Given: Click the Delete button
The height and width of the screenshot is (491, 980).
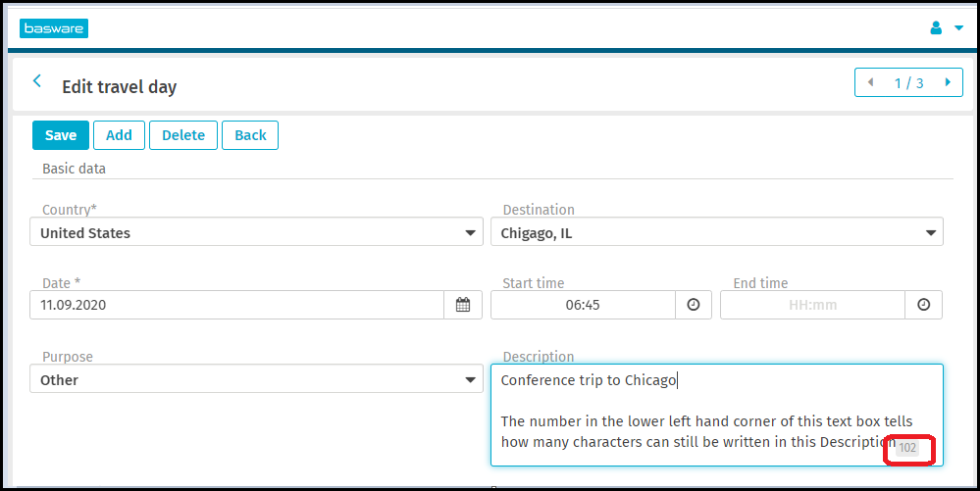Looking at the screenshot, I should [x=183, y=135].
